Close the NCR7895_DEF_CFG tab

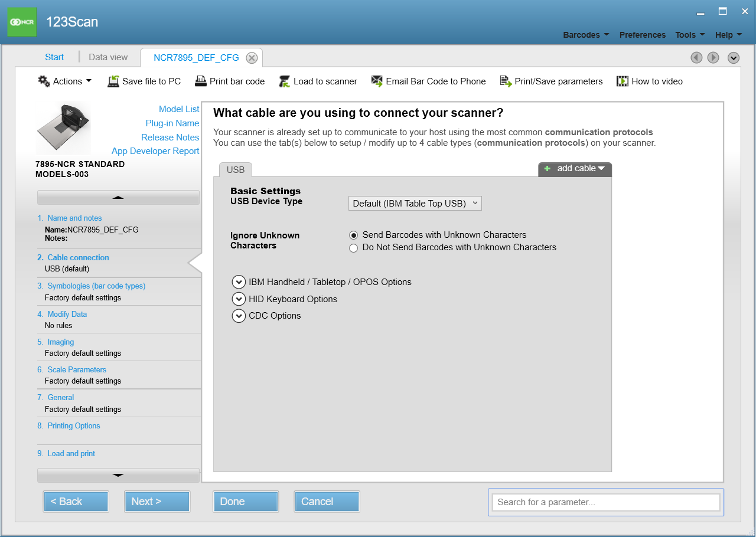coord(252,58)
